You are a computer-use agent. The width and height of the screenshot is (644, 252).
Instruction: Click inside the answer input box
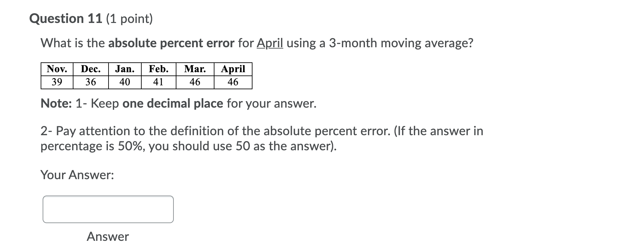tap(108, 209)
